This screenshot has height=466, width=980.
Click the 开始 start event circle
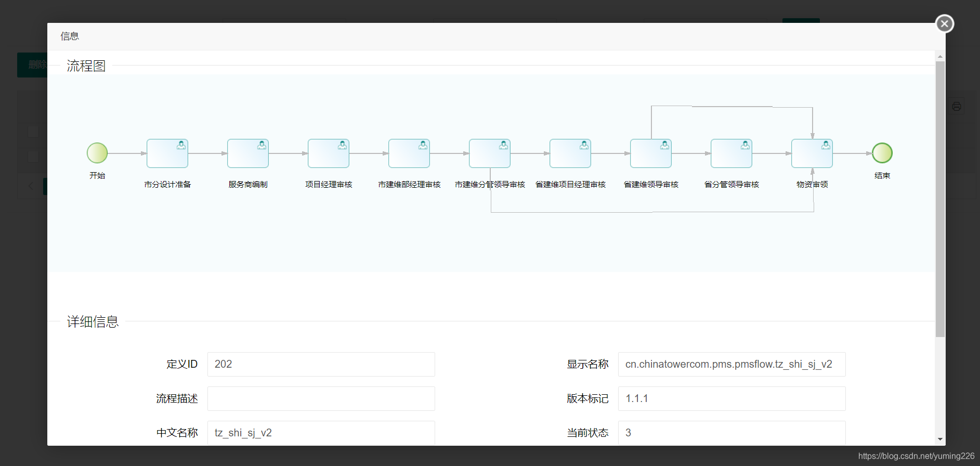click(97, 153)
